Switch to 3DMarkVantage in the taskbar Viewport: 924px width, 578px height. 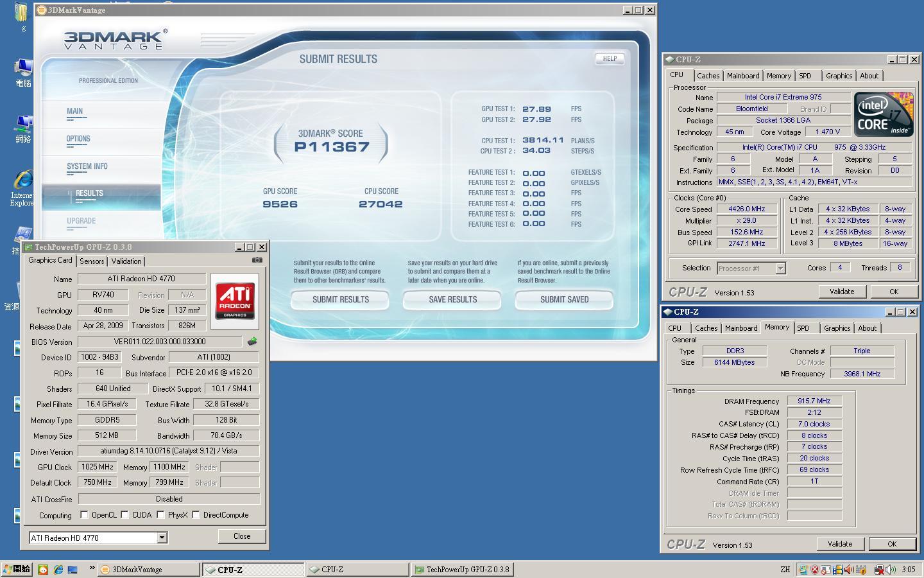[149, 570]
